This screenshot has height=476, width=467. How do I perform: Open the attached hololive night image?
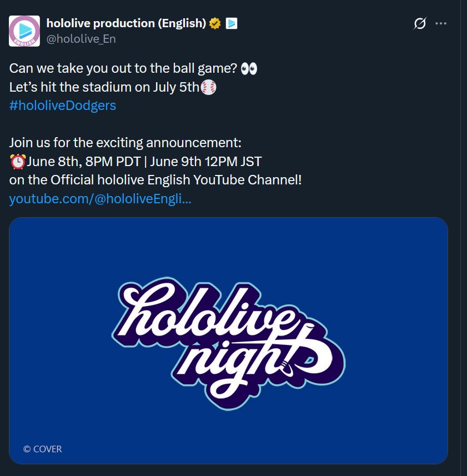[228, 340]
